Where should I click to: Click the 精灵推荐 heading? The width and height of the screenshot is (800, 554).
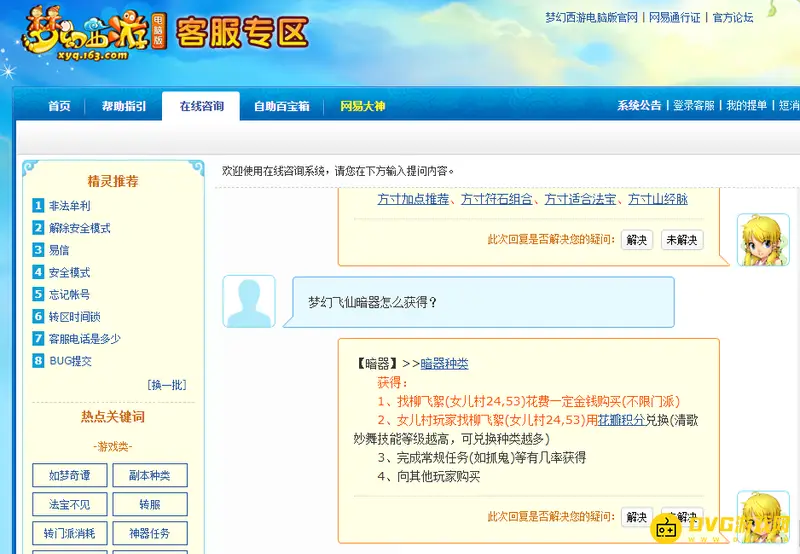pyautogui.click(x=113, y=181)
